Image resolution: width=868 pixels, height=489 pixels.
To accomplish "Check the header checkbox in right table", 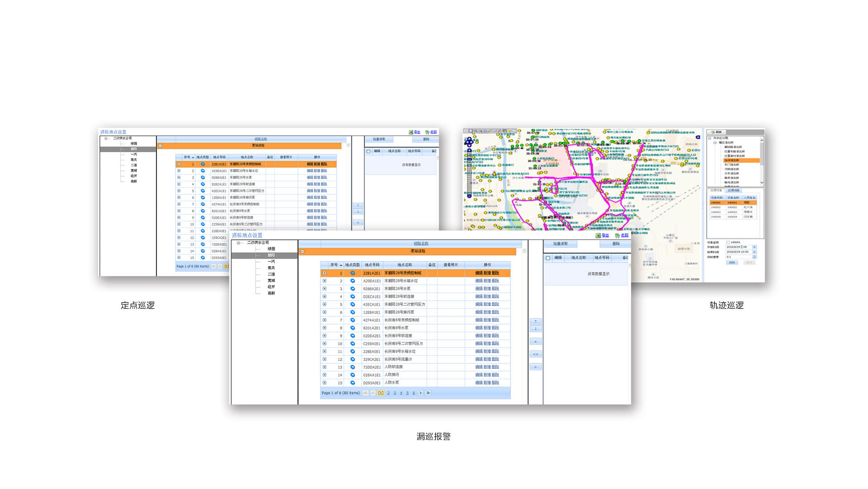I will (548, 258).
